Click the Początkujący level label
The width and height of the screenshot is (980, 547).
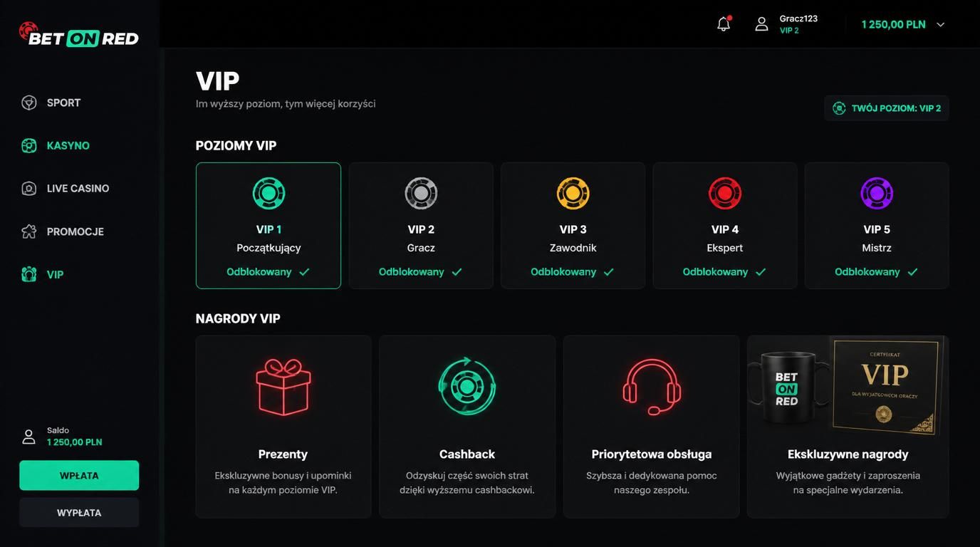[x=269, y=248]
